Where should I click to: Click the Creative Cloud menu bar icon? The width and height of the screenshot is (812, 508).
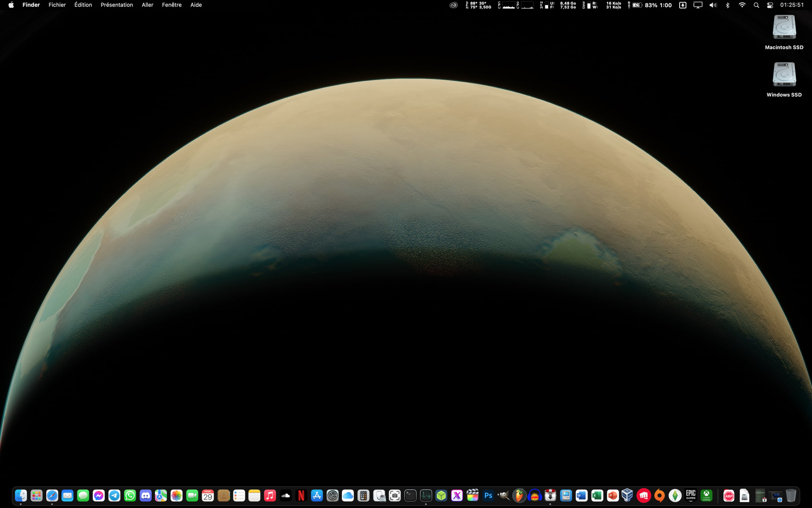454,5
